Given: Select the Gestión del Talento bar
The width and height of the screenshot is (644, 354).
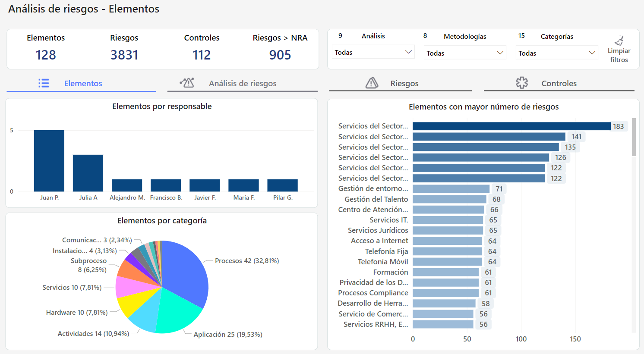Looking at the screenshot, I should coord(449,199).
